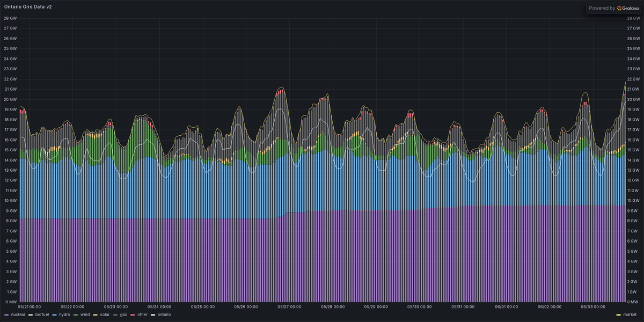Click the 22 GW label on right axis
This screenshot has height=322, width=644.
tap(634, 79)
